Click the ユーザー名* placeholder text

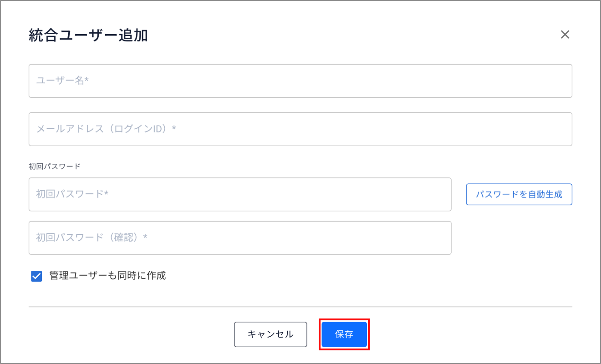62,81
